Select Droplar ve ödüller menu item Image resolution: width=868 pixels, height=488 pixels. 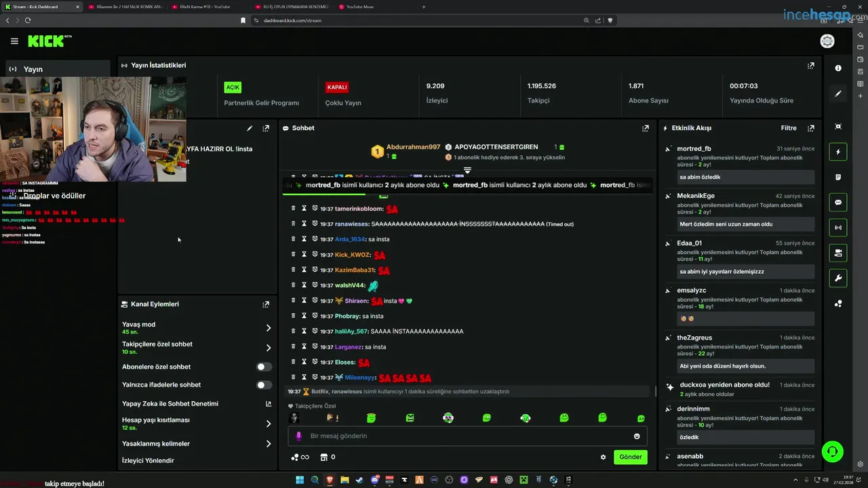[x=55, y=196]
